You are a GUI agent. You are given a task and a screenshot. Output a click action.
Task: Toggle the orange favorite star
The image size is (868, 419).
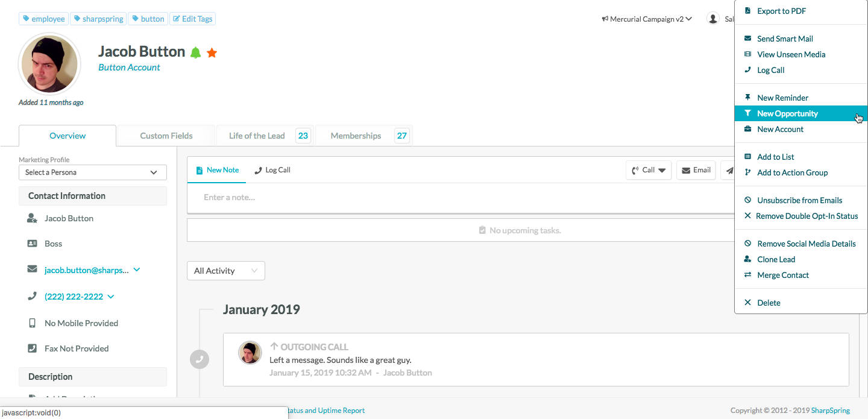212,52
